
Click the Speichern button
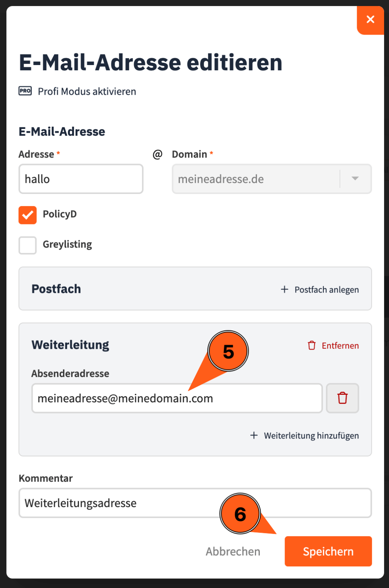tap(328, 551)
